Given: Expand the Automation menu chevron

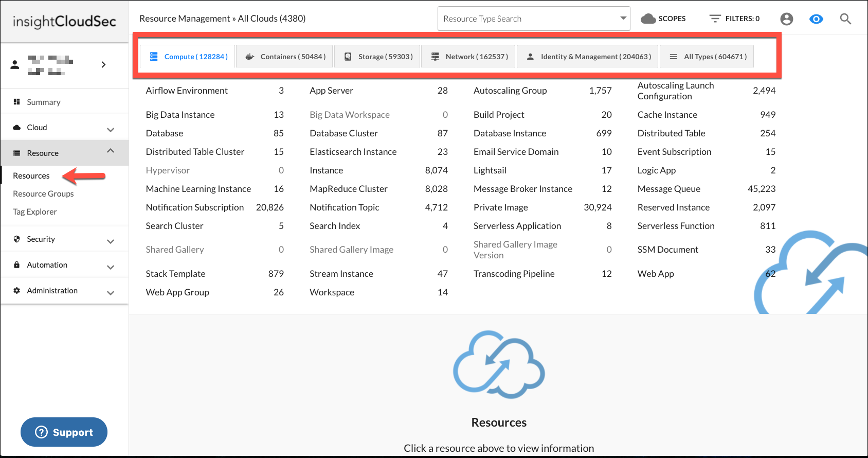Looking at the screenshot, I should point(111,267).
